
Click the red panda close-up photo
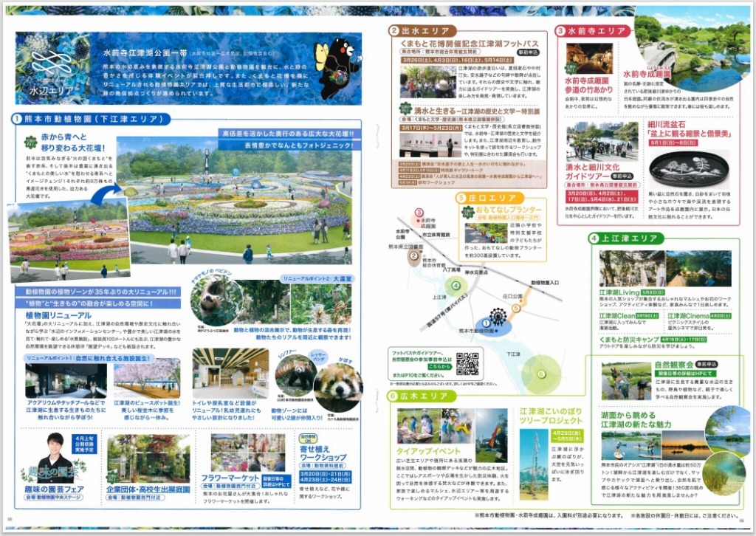coord(337,382)
